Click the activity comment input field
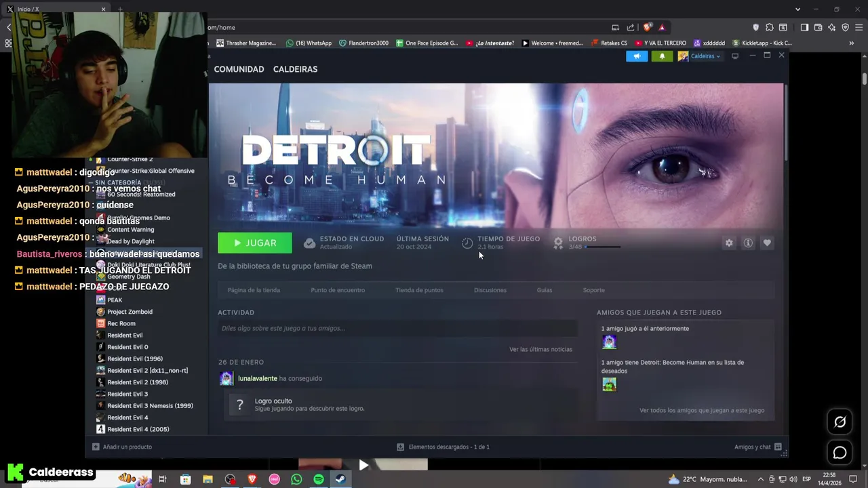 397,328
